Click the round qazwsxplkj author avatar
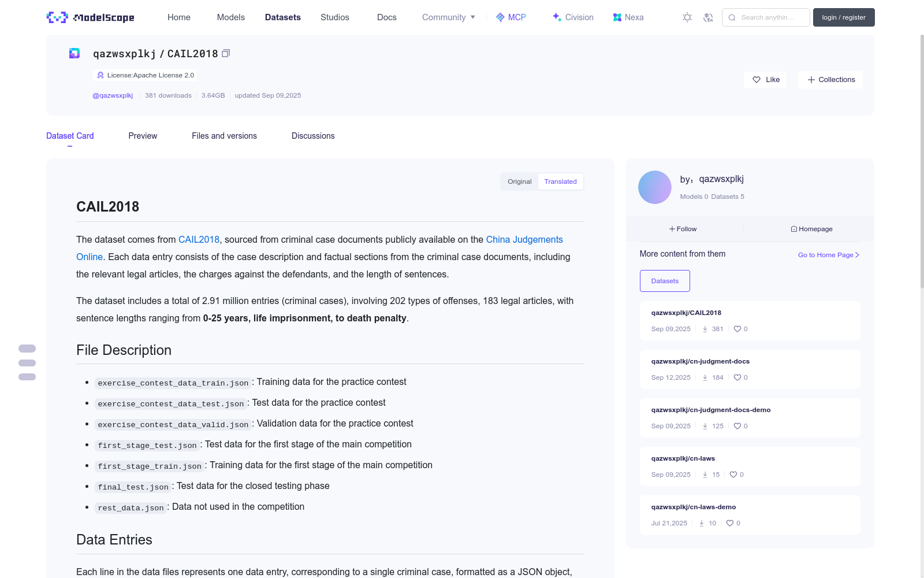Image resolution: width=924 pixels, height=578 pixels. pos(655,187)
